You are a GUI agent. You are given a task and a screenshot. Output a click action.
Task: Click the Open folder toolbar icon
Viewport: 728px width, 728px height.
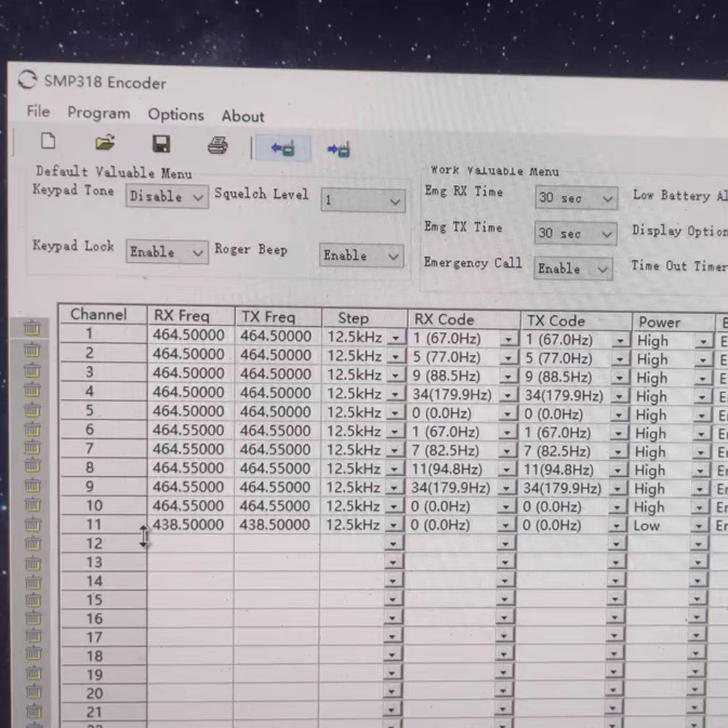[106, 142]
